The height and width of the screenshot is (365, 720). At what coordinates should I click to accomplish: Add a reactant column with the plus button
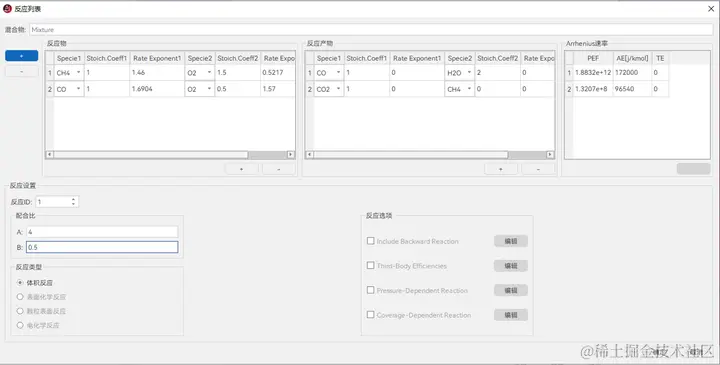[x=242, y=169]
